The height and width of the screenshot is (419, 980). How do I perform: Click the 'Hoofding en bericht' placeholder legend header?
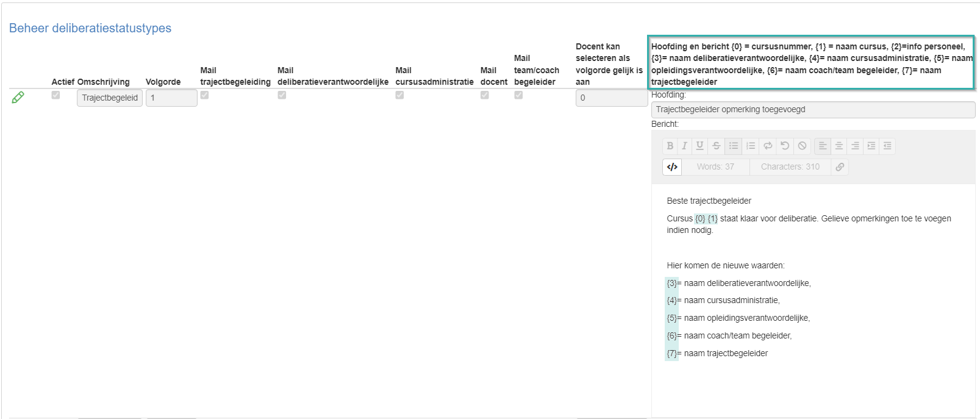pos(812,64)
